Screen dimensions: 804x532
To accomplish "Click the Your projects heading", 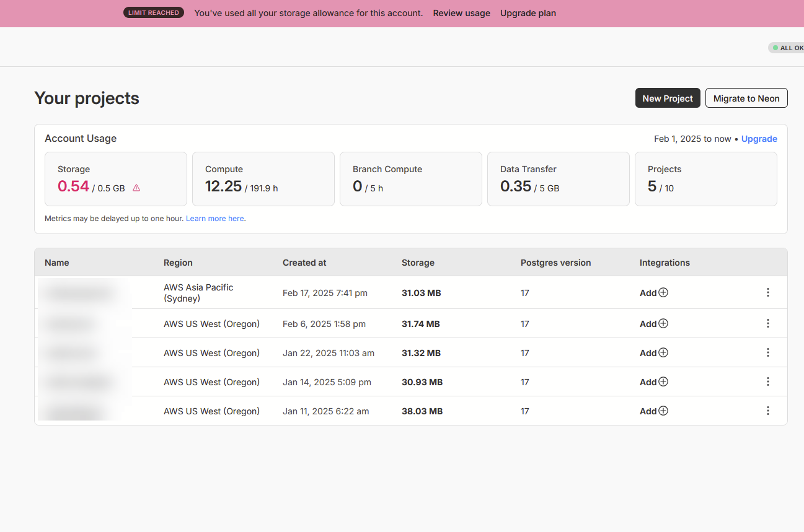I will (87, 98).
